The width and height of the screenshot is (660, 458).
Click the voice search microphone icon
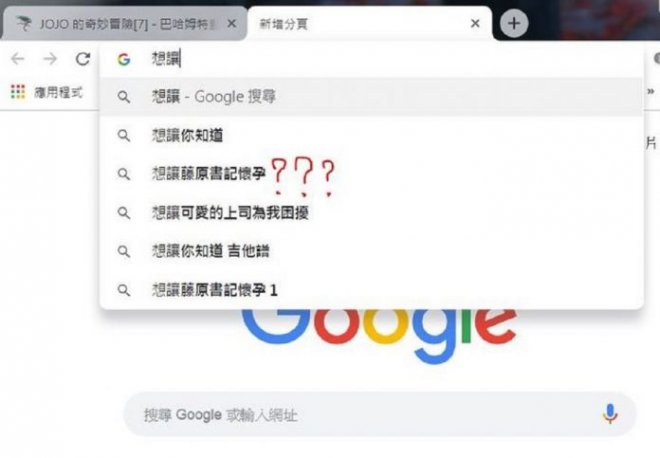pyautogui.click(x=609, y=414)
